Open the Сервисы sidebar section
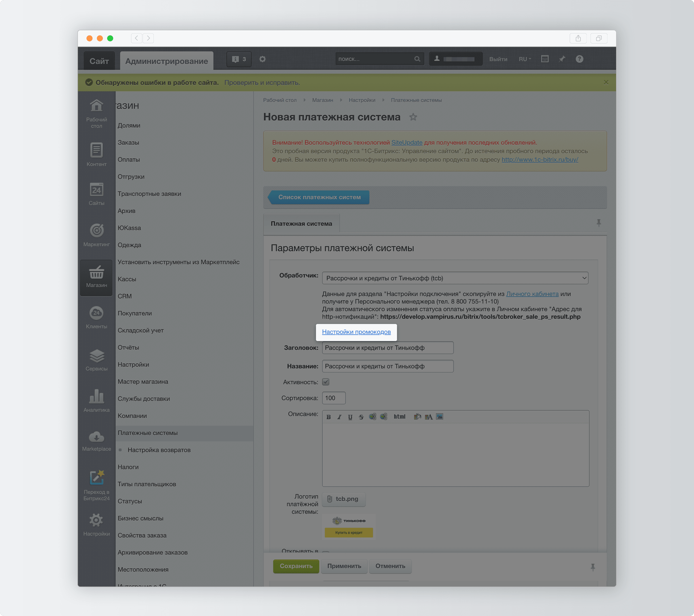 (96, 360)
